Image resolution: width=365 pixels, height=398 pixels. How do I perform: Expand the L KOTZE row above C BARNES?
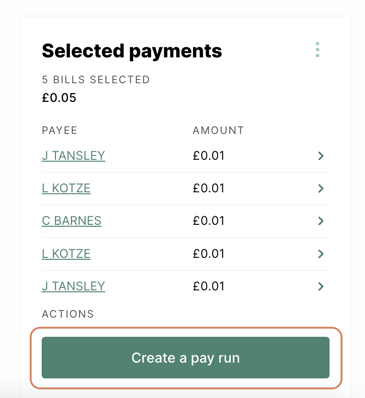pos(321,188)
